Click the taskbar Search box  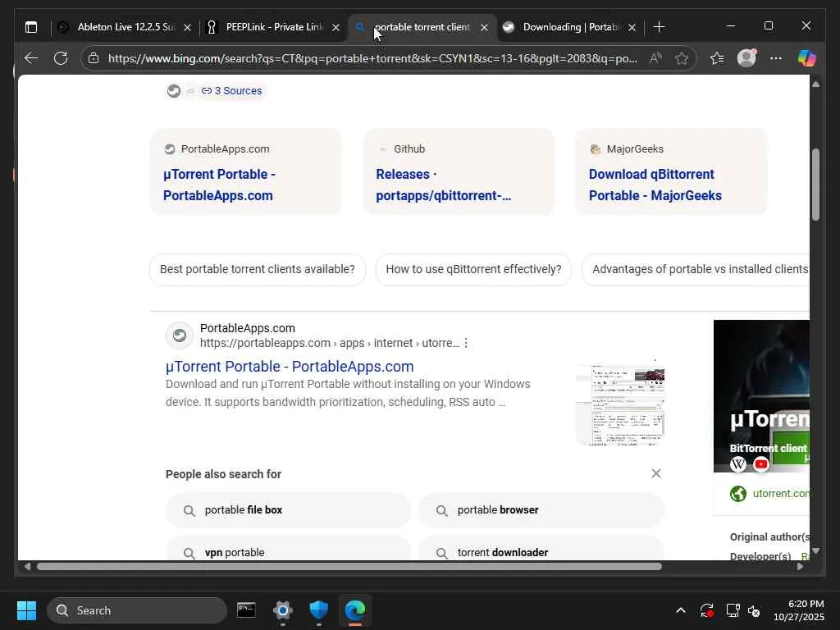(137, 610)
